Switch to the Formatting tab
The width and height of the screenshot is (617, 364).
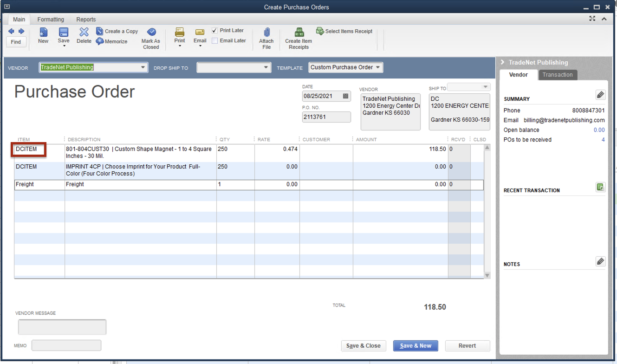(x=51, y=19)
